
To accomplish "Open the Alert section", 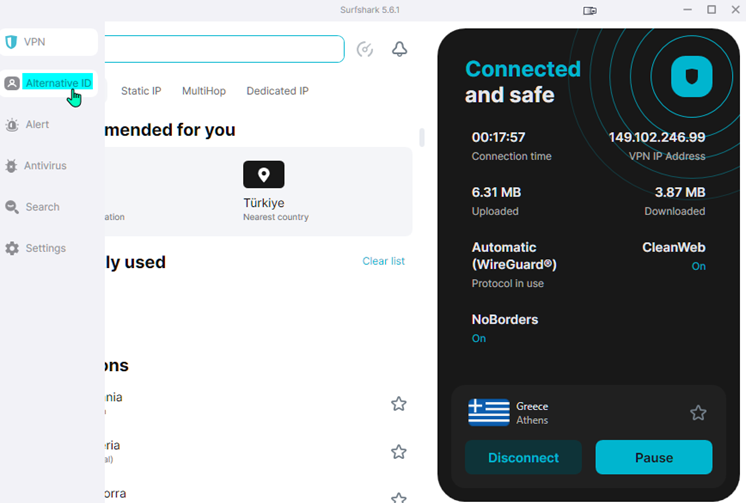I will pyautogui.click(x=37, y=125).
